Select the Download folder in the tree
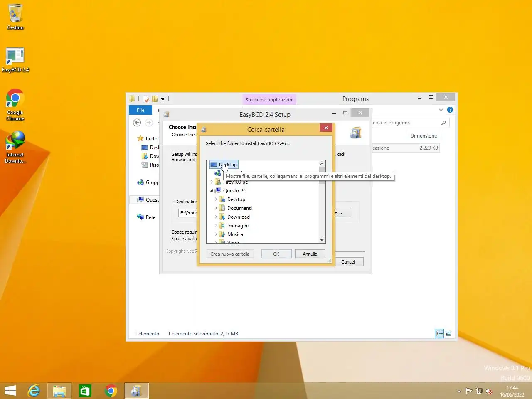This screenshot has width=532, height=399. [x=239, y=217]
